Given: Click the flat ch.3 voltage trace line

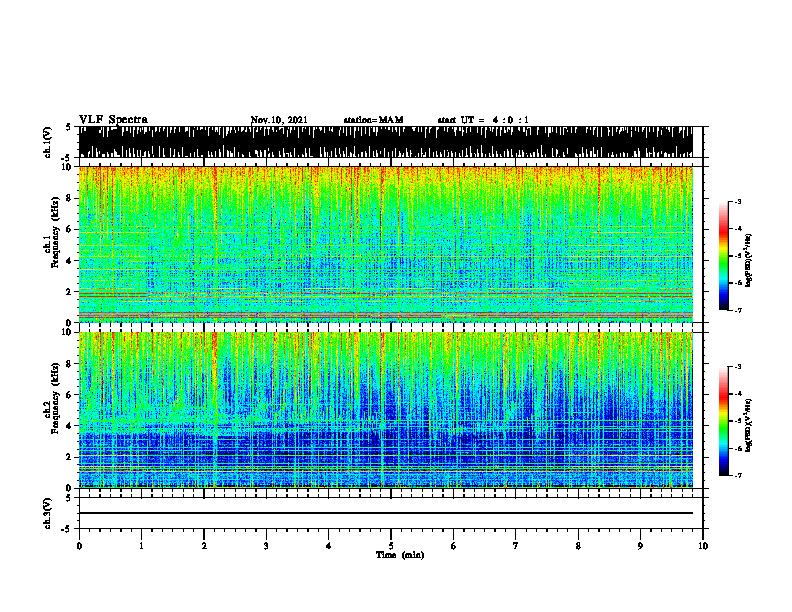Looking at the screenshot, I should pos(386,513).
